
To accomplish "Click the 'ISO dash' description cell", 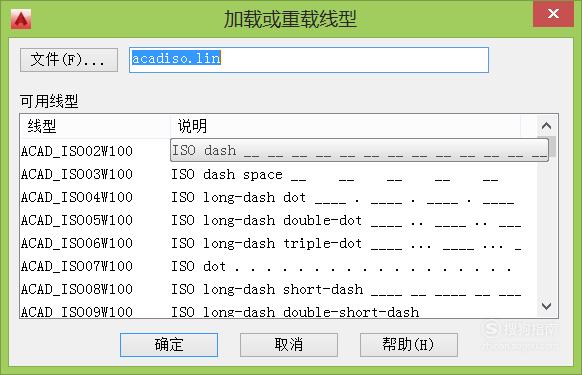I will (359, 150).
